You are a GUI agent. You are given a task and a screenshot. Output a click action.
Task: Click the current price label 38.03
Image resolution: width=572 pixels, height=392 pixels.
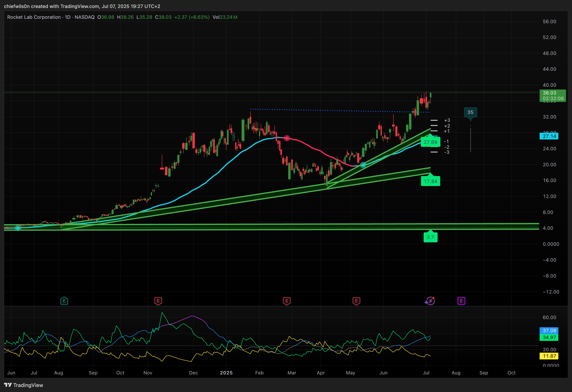click(x=549, y=93)
